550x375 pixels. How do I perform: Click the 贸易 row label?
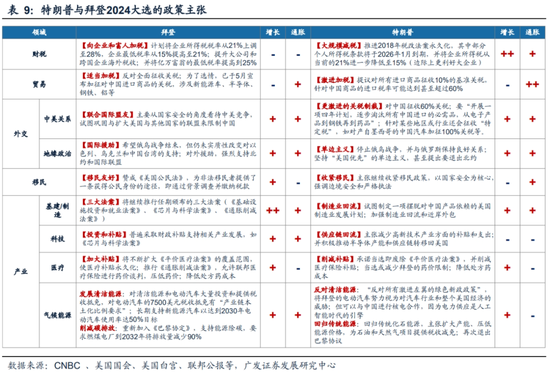coord(39,84)
